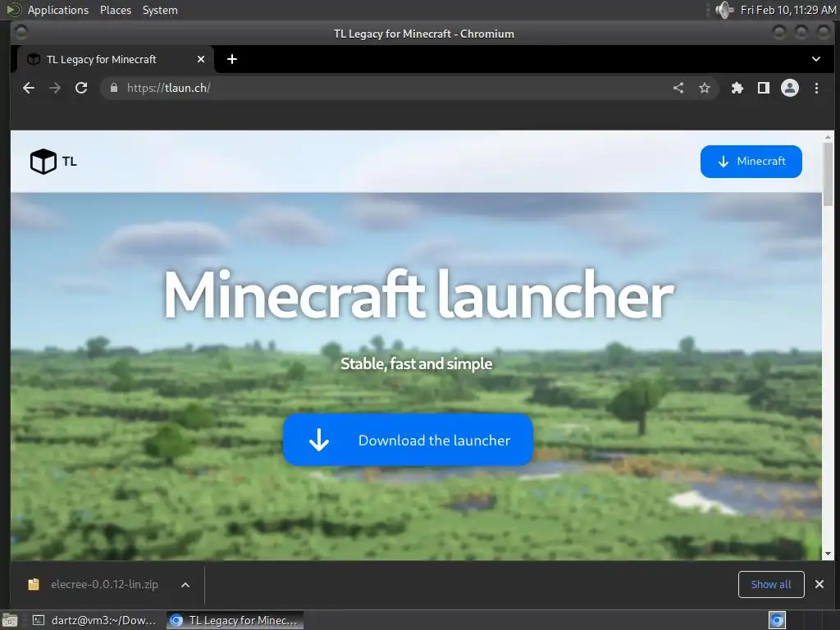Open Chromium's three-dot menu
The image size is (840, 630).
(x=816, y=88)
